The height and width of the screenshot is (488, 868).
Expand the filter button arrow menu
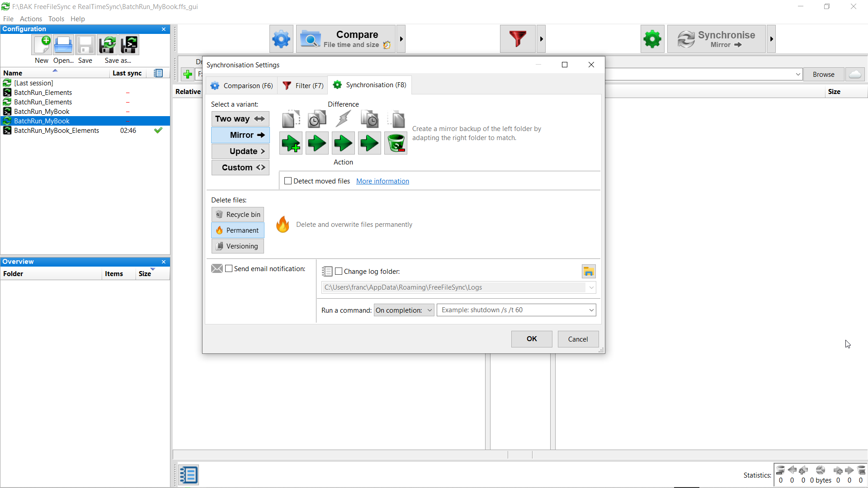(541, 39)
